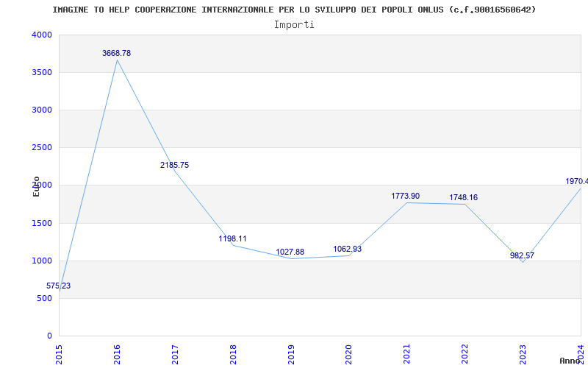Click the 575.23 data label
Screen dimensions: 588x368
point(59,286)
